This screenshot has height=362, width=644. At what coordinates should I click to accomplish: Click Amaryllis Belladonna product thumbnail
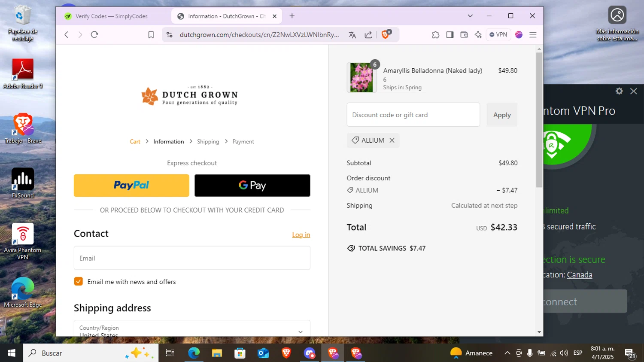[x=361, y=78]
